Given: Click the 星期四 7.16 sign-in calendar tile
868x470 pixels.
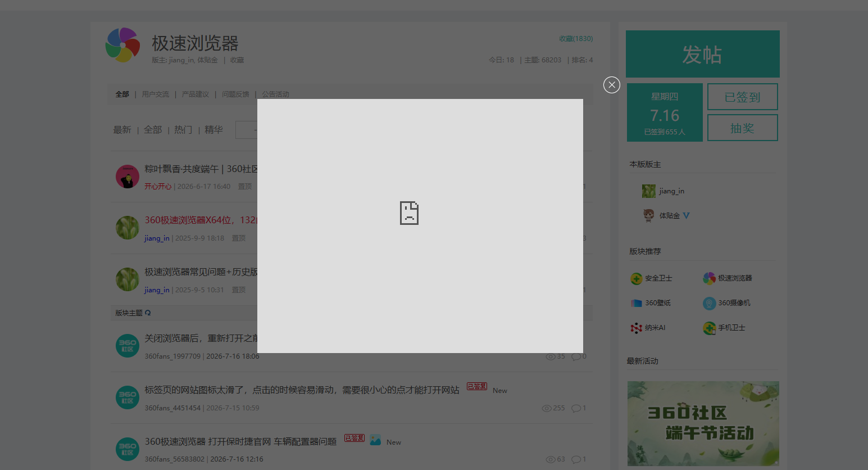Looking at the screenshot, I should [665, 112].
